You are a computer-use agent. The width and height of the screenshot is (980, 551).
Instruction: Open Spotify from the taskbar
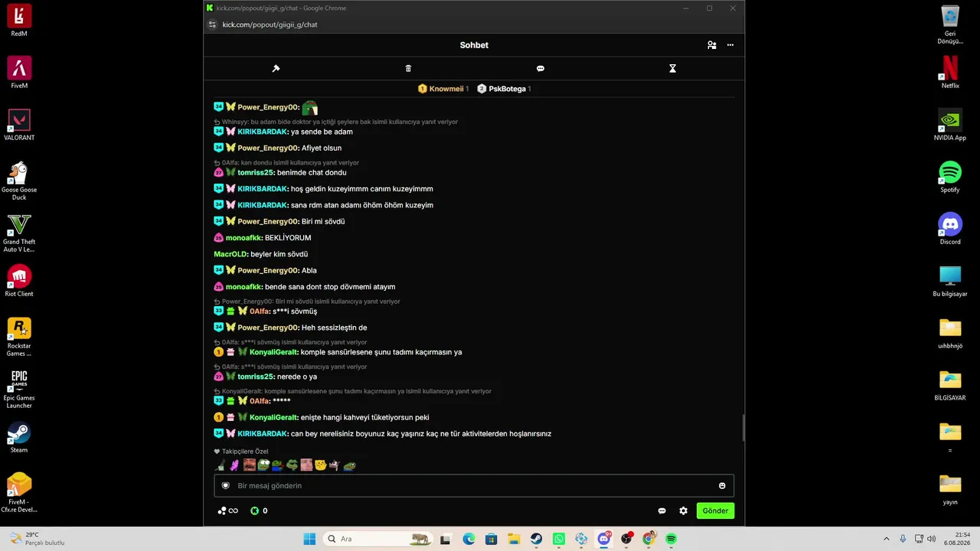671,539
